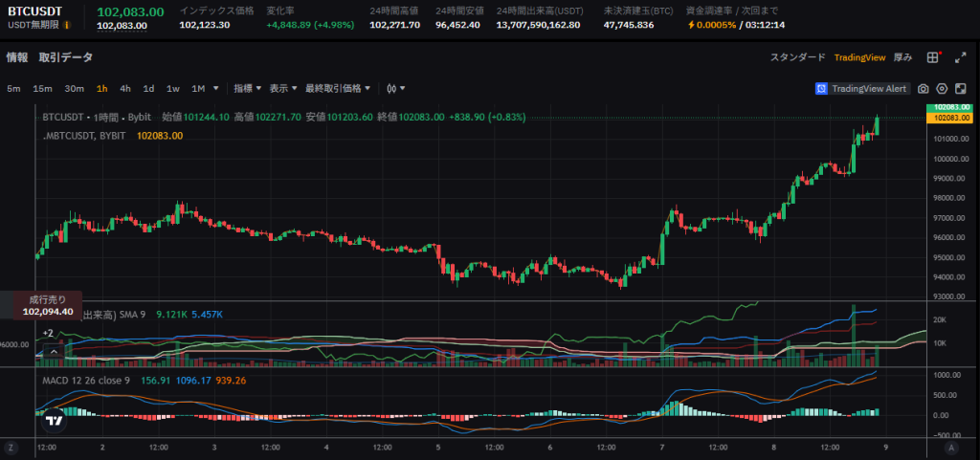The width and height of the screenshot is (980, 460).
Task: Select the 4h timeframe button
Action: [x=124, y=89]
